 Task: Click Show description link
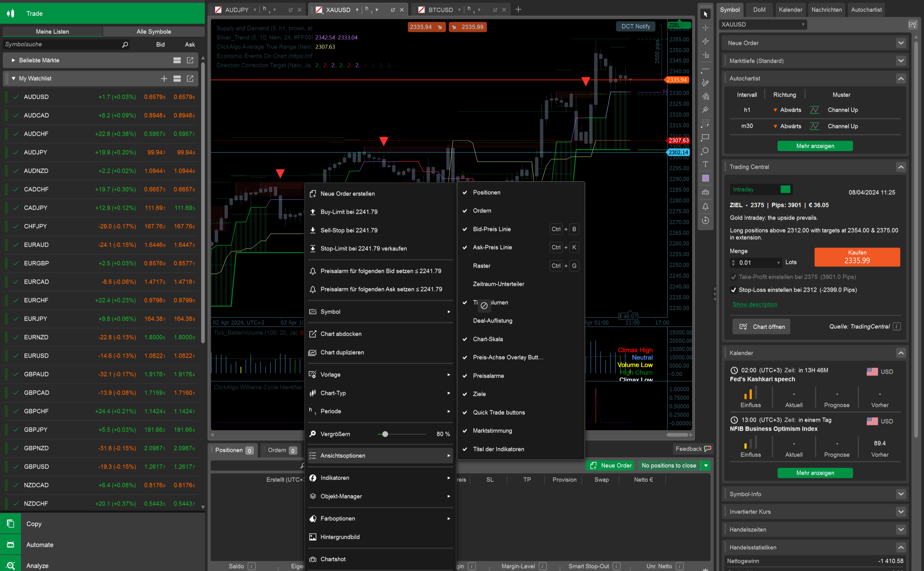coord(755,304)
